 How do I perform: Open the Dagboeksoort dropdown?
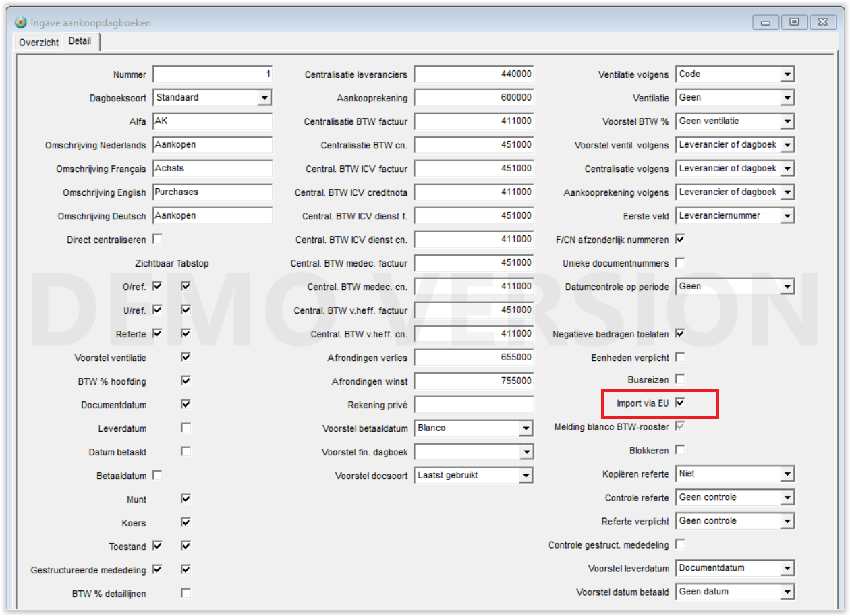coord(264,98)
